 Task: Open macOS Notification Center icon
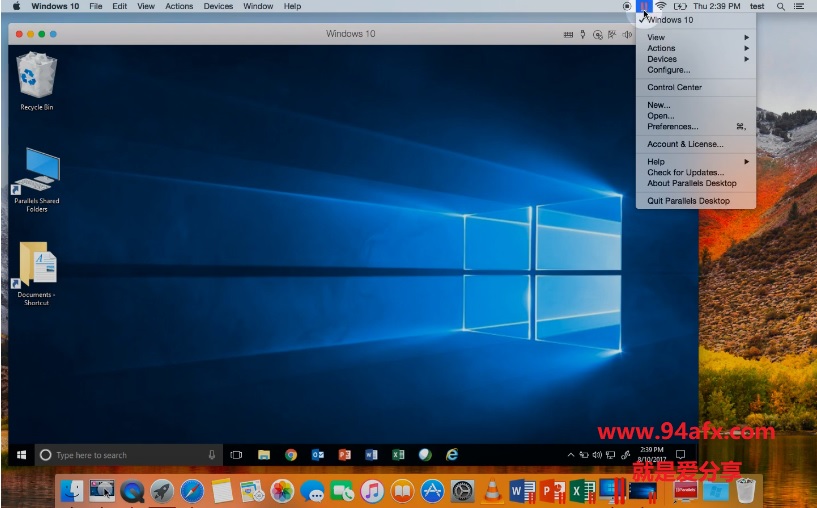point(798,6)
